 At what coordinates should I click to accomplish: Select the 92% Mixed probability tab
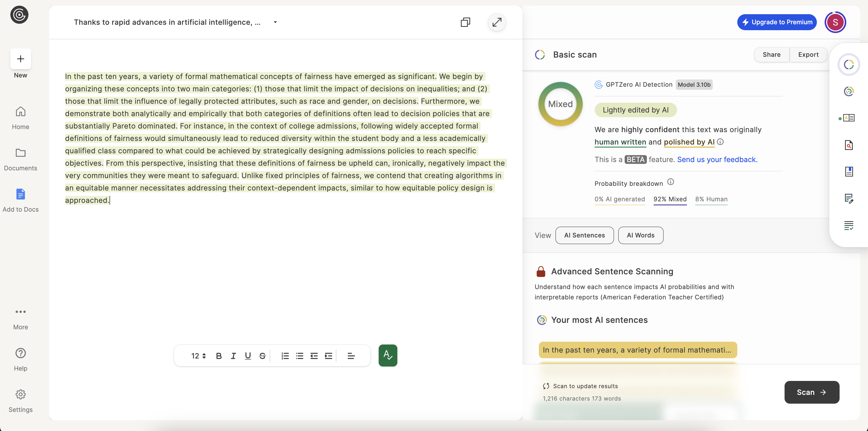tap(670, 199)
